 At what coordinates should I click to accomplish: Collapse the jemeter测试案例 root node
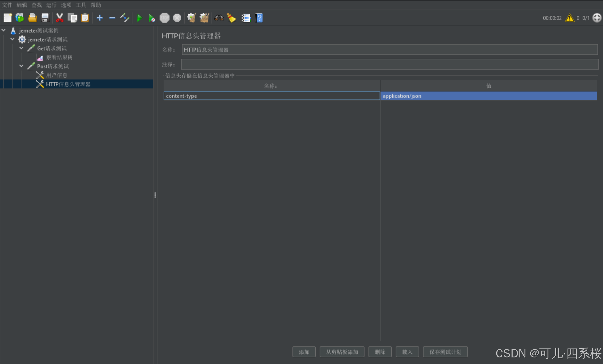pos(4,30)
